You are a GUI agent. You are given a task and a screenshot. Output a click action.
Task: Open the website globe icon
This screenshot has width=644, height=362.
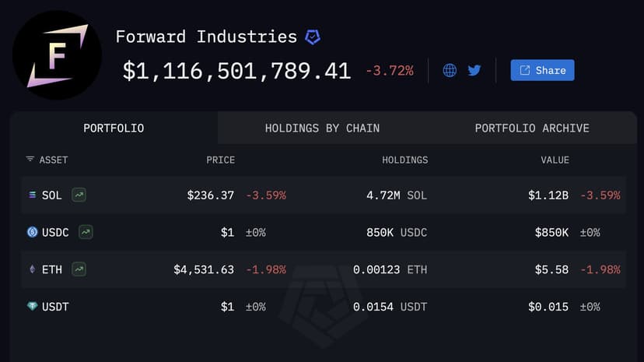coord(450,71)
